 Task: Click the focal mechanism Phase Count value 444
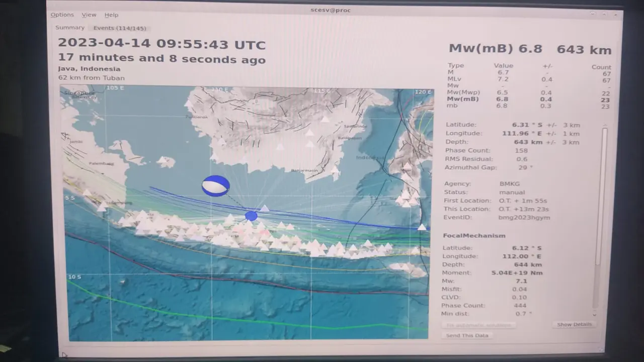(520, 305)
